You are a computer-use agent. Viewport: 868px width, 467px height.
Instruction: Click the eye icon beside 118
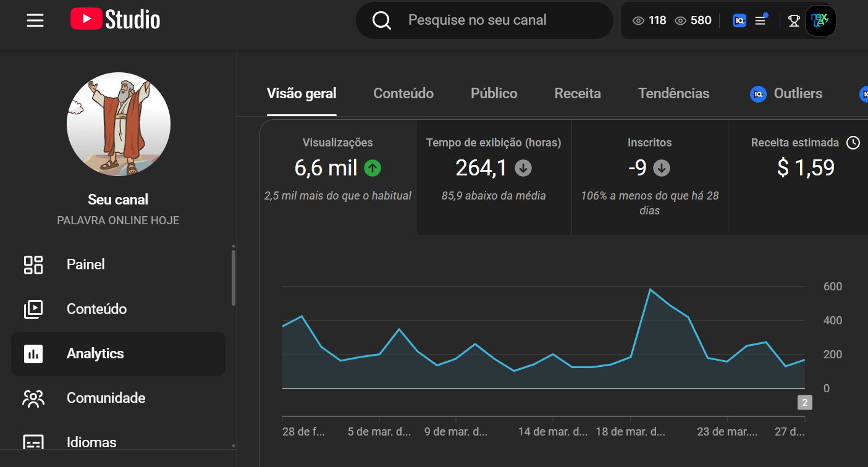tap(639, 21)
